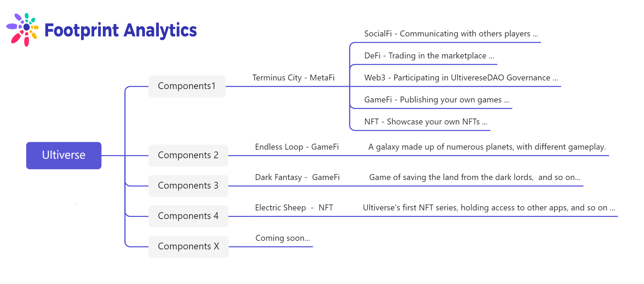This screenshot has height=284, width=644.
Task: Select the Components 3 node
Action: [188, 186]
